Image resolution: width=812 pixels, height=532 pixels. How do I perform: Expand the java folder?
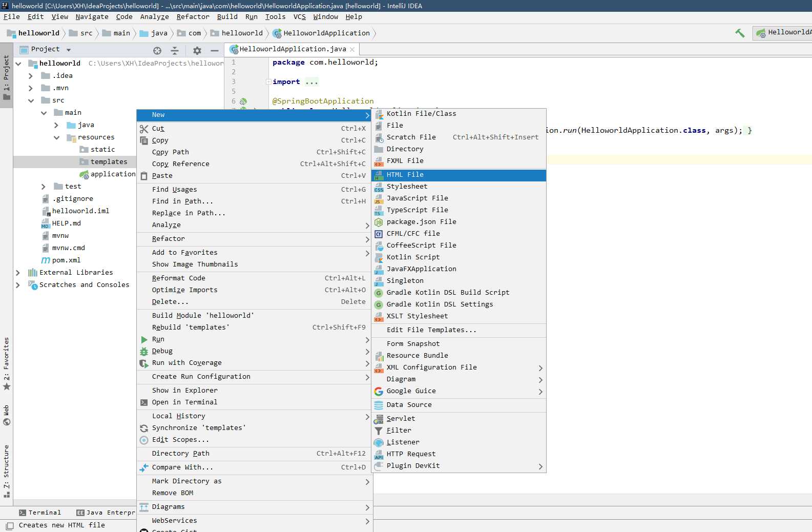coord(56,125)
